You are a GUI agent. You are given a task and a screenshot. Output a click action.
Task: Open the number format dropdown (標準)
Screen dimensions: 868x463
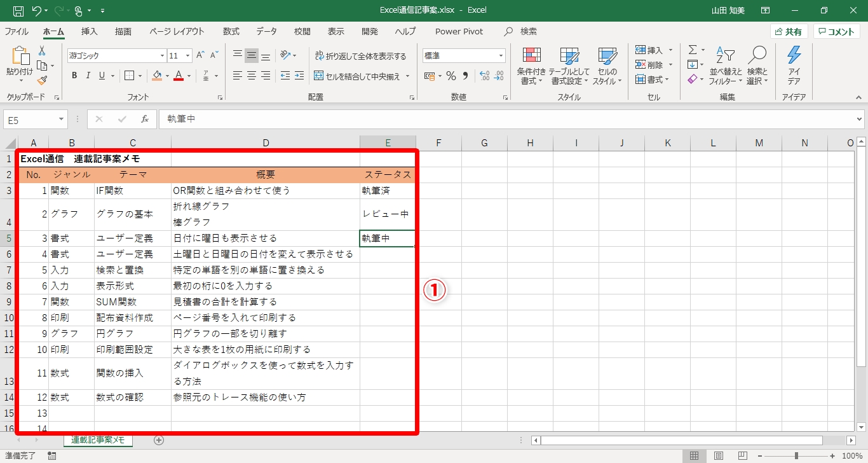pos(501,56)
